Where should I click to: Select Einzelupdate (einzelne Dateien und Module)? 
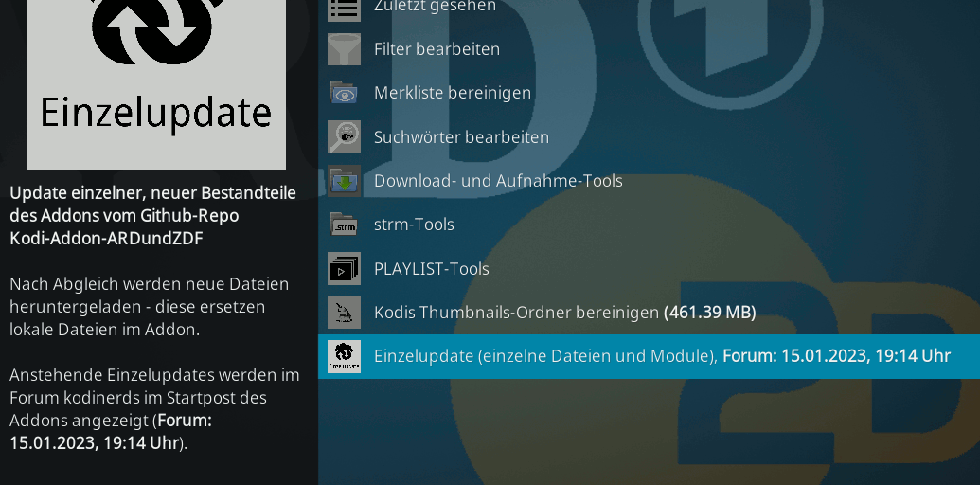point(649,356)
